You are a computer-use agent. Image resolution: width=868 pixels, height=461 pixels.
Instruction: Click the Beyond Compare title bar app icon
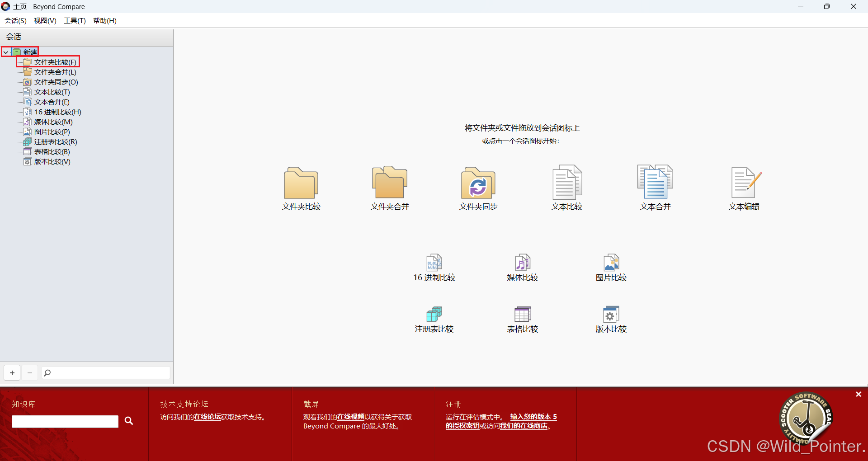click(6, 6)
